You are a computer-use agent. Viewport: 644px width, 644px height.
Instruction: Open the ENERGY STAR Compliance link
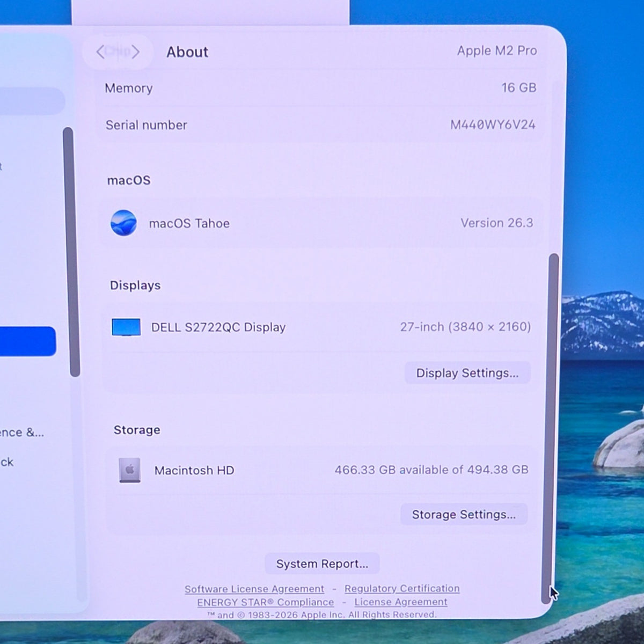pos(265,602)
